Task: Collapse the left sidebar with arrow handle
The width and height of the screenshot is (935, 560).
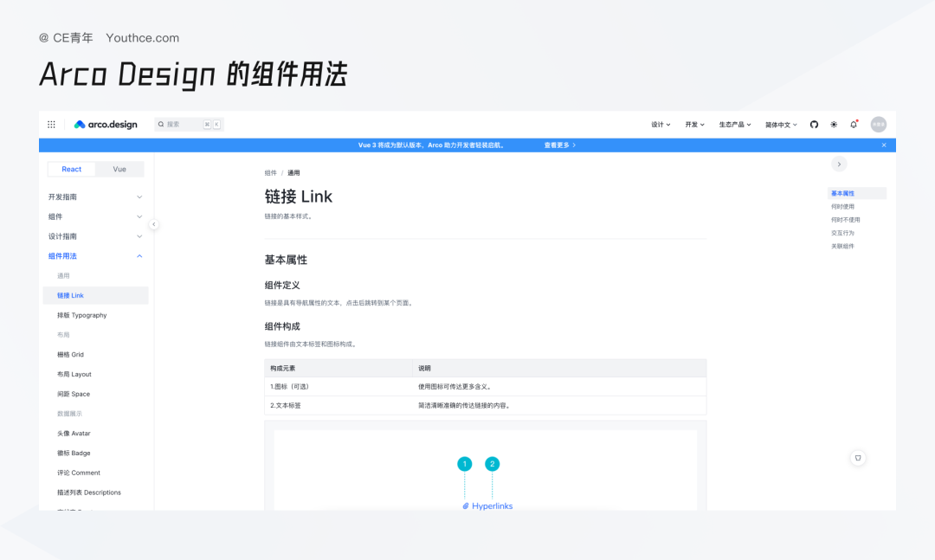Action: coord(153,224)
